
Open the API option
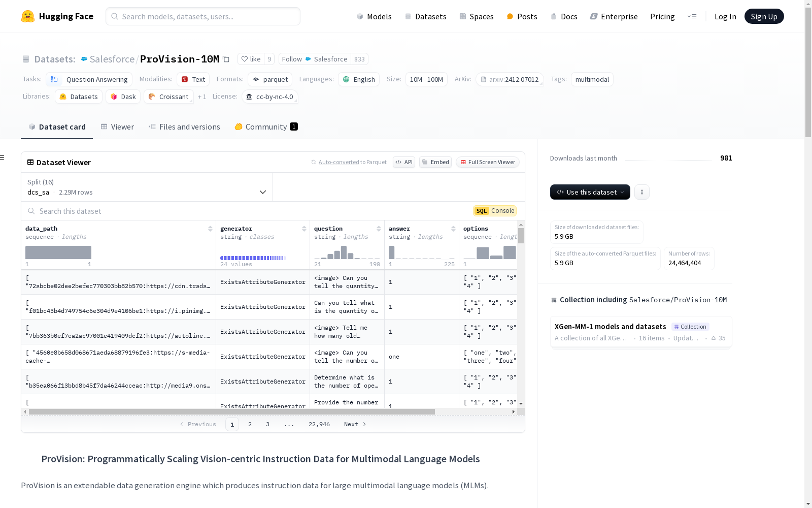pyautogui.click(x=404, y=162)
